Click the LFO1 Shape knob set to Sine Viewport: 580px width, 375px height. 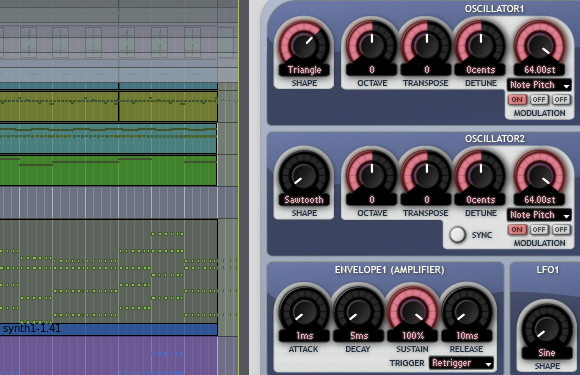546,327
